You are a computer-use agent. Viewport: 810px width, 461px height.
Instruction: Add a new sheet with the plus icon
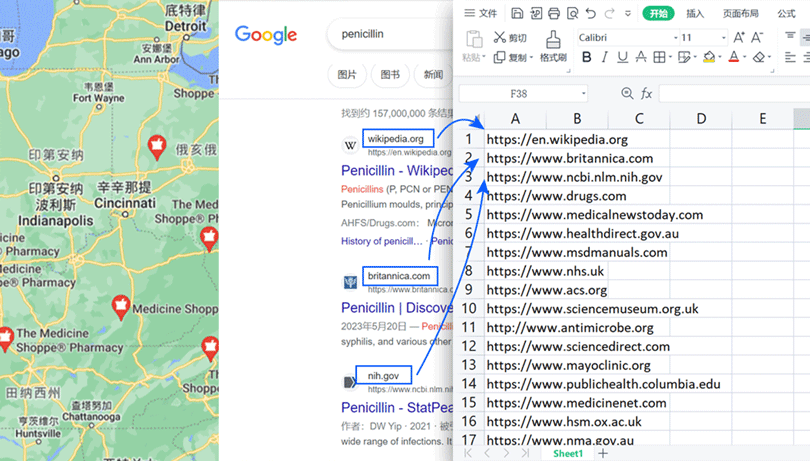[x=603, y=453]
